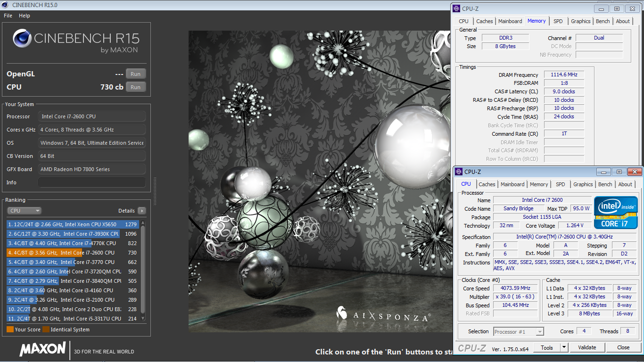Select the i7-3930K ranking row

[73, 234]
